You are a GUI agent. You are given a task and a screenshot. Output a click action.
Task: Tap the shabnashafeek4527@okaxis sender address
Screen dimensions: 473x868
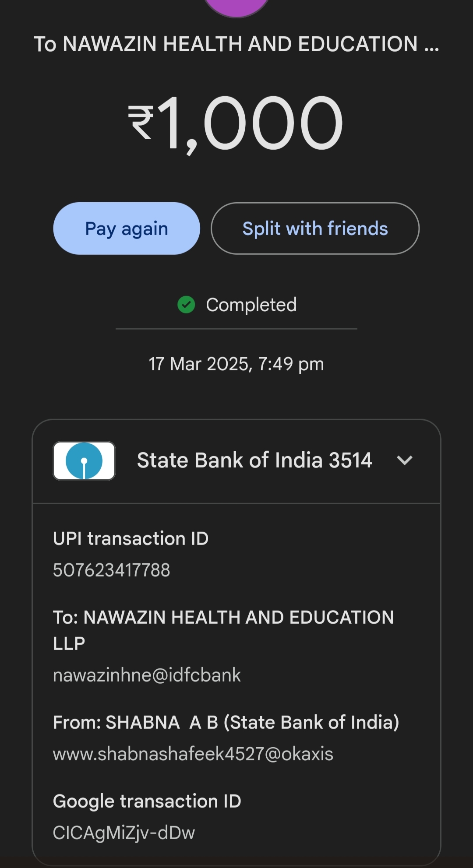point(193,754)
